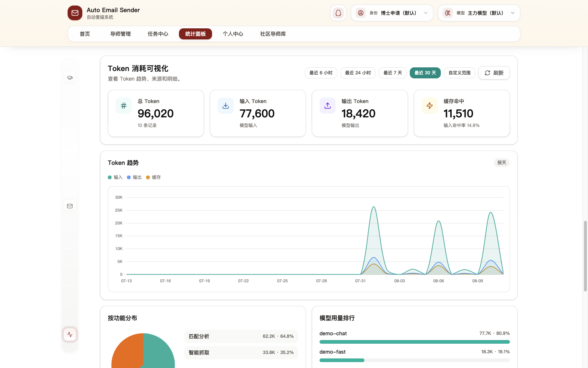This screenshot has width=588, height=368.
Task: Select the 最近 6 小时 range
Action: pyautogui.click(x=321, y=73)
